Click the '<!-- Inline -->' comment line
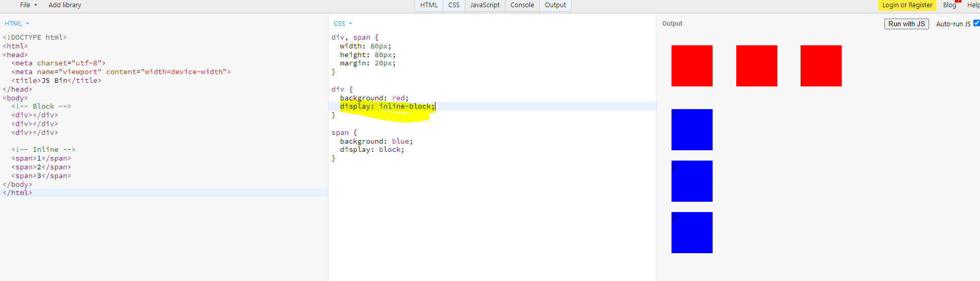Image resolution: width=980 pixels, height=281 pixels. (x=44, y=150)
